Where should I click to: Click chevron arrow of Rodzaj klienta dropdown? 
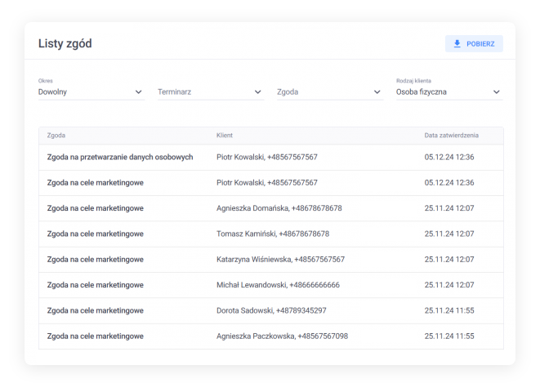coord(496,92)
